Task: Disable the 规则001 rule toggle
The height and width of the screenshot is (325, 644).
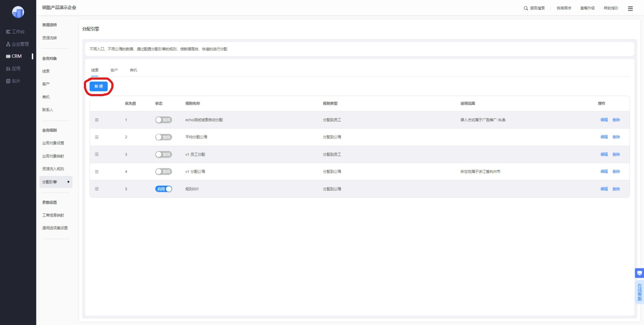Action: pos(164,189)
